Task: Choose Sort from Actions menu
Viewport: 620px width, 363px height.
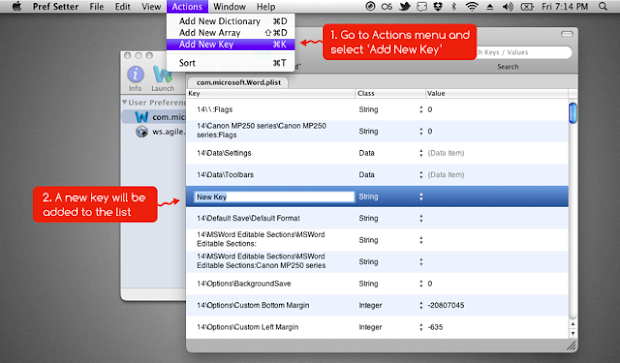Action: click(x=231, y=63)
